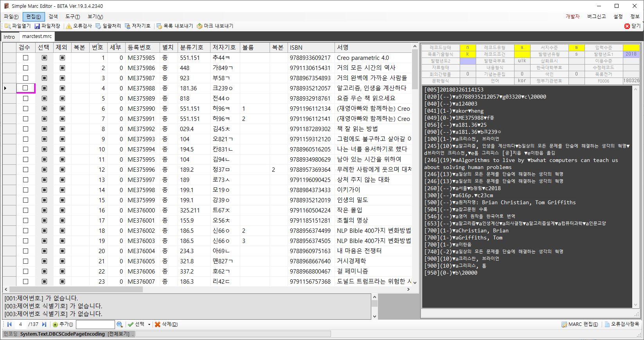Run 오류검사 error check
Viewport: 644px width, 340px height.
coord(79,26)
